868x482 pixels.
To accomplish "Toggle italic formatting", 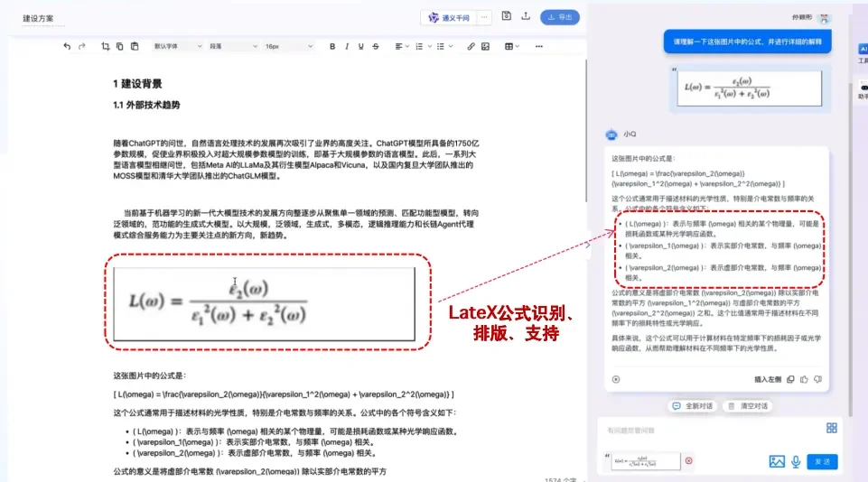I will [347, 46].
